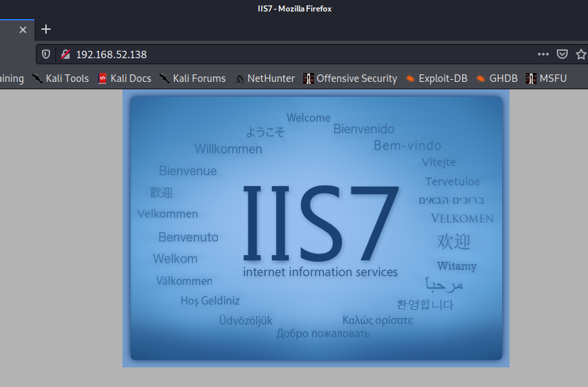Image resolution: width=588 pixels, height=387 pixels.
Task: Open NetHunter bookmark
Action: click(265, 78)
